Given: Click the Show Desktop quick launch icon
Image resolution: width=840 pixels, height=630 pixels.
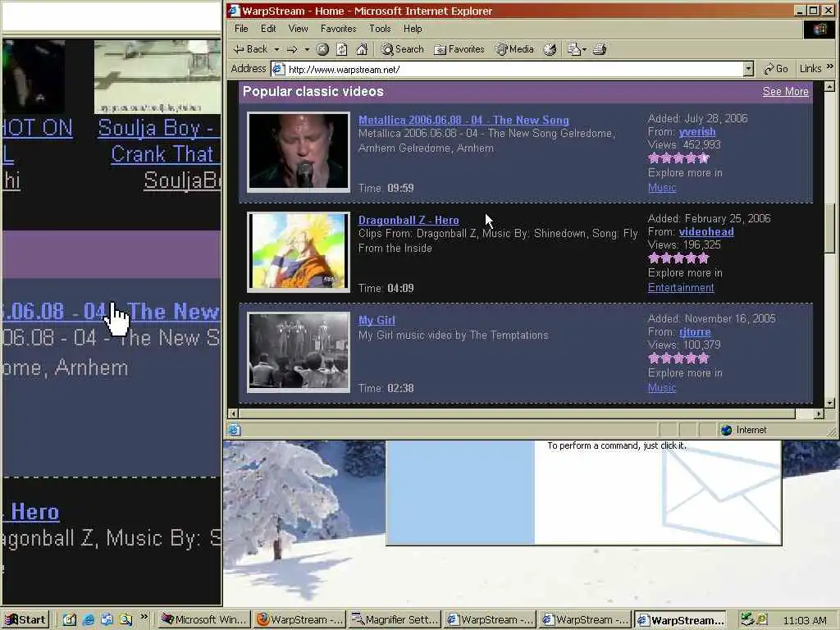Looking at the screenshot, I should point(70,620).
